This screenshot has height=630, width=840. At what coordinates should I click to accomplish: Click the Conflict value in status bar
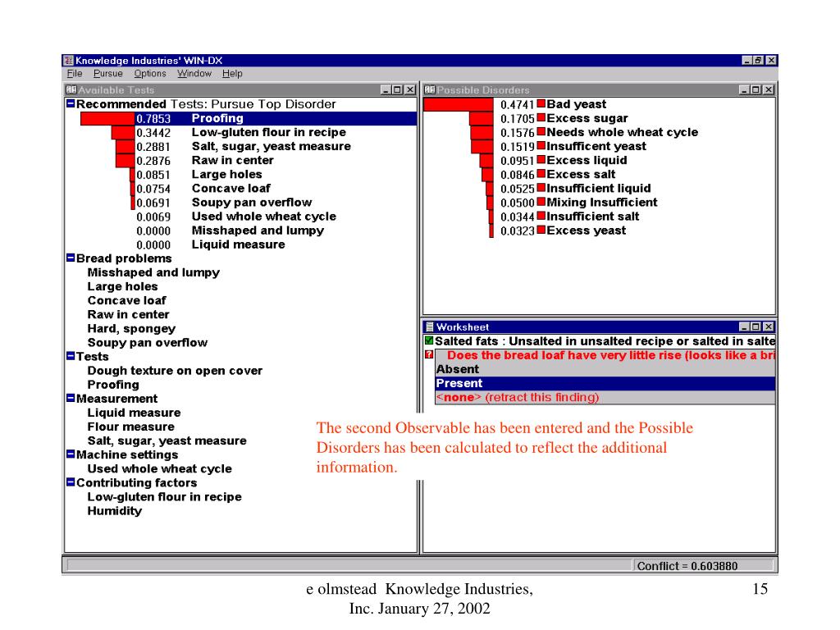coord(687,566)
